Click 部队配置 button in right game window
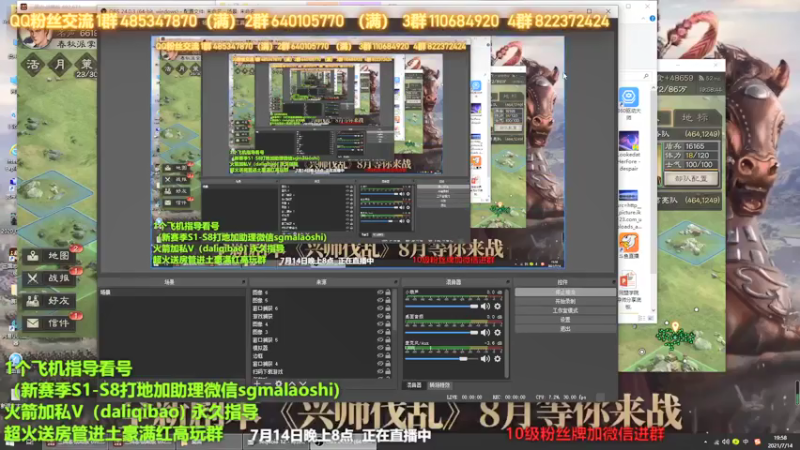The image size is (800, 450). coord(691,179)
